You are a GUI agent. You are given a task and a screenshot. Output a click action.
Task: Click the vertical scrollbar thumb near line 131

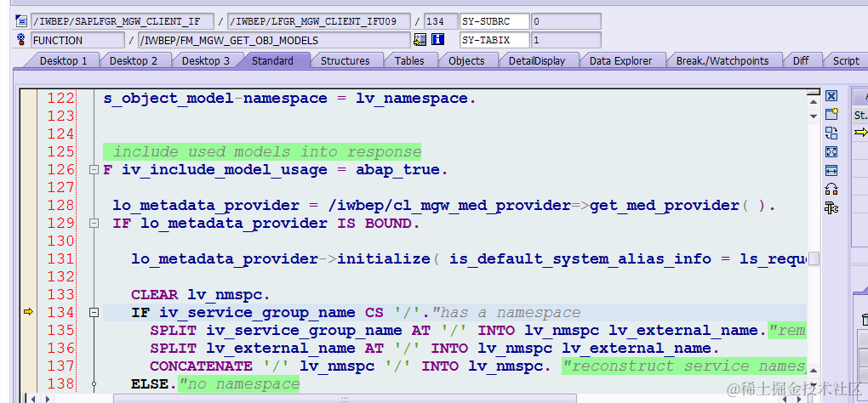point(814,258)
